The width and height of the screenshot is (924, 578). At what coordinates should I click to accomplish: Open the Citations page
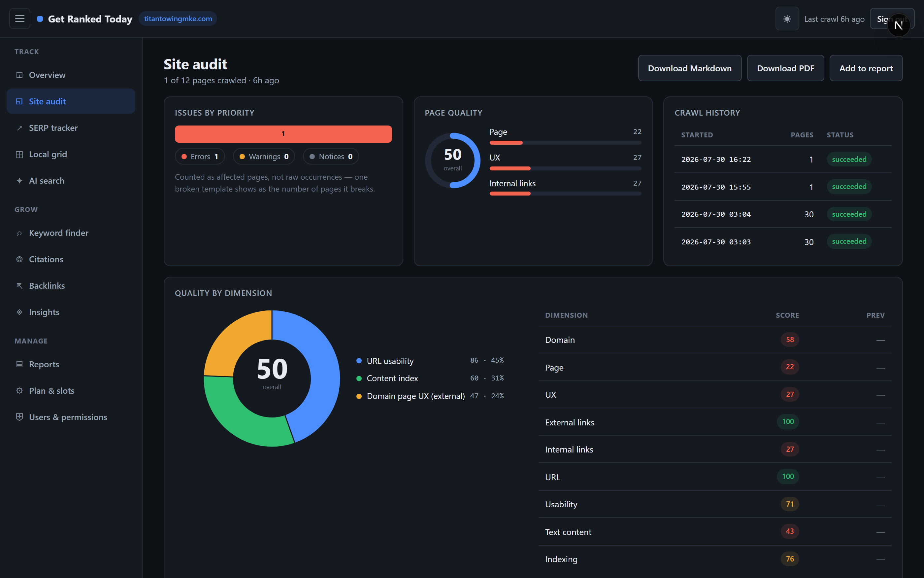tap(71, 259)
